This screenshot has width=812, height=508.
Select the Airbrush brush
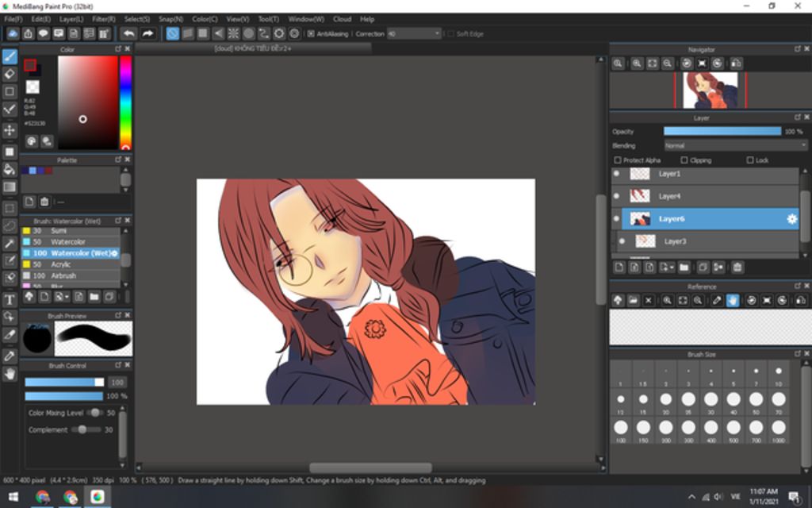(71, 275)
